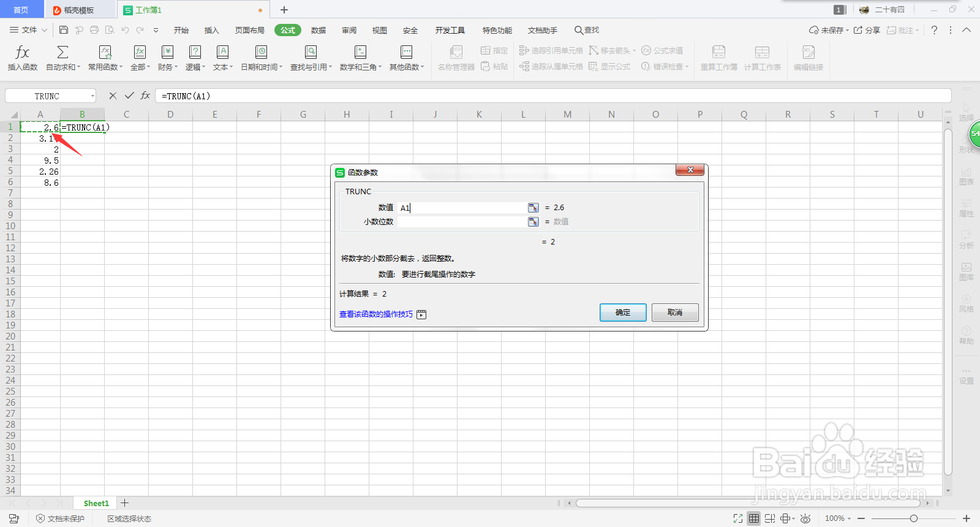Open the 审阅 ribbon tab
Image resolution: width=980 pixels, height=527 pixels.
(349, 30)
